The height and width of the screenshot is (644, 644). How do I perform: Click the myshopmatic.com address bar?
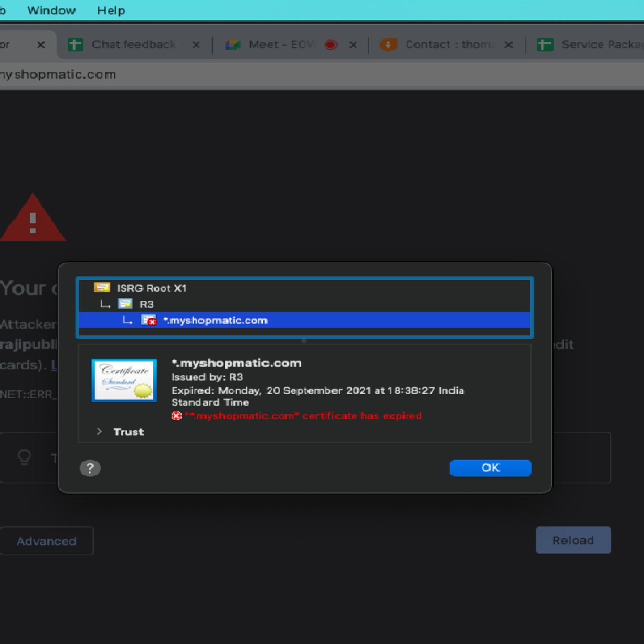[322, 74]
